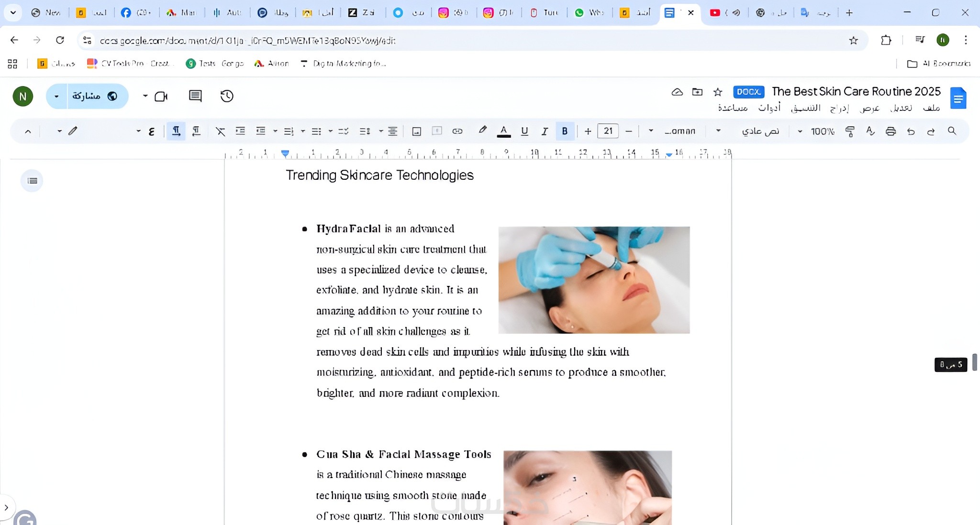The height and width of the screenshot is (525, 980).
Task: Open version history clock icon
Action: click(227, 96)
